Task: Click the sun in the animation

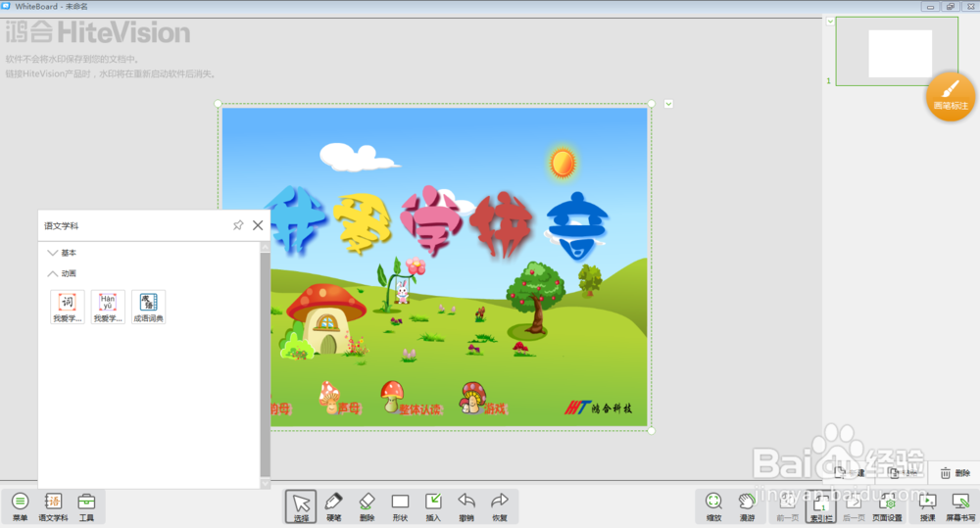Action: point(563,163)
